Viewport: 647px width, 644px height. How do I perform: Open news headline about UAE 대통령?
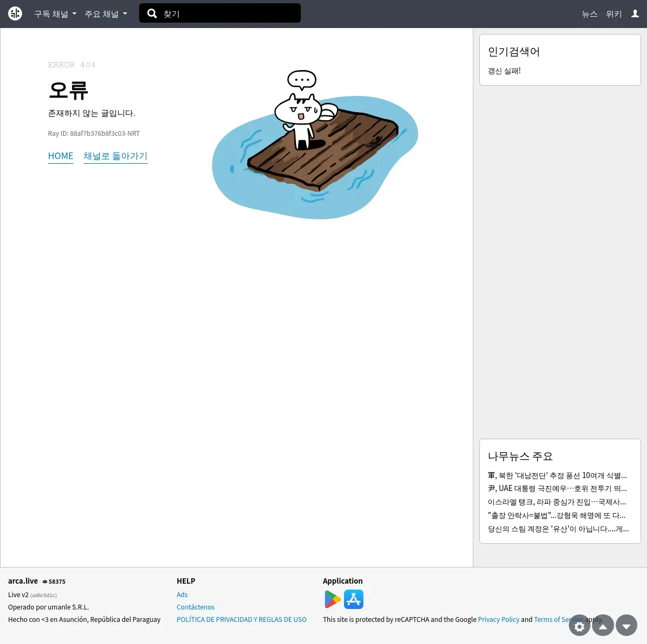557,489
